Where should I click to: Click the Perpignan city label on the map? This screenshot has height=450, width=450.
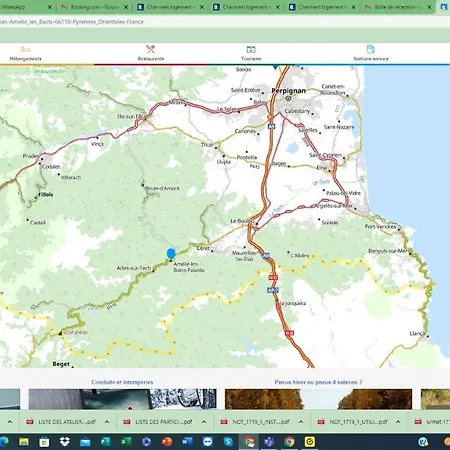[288, 91]
